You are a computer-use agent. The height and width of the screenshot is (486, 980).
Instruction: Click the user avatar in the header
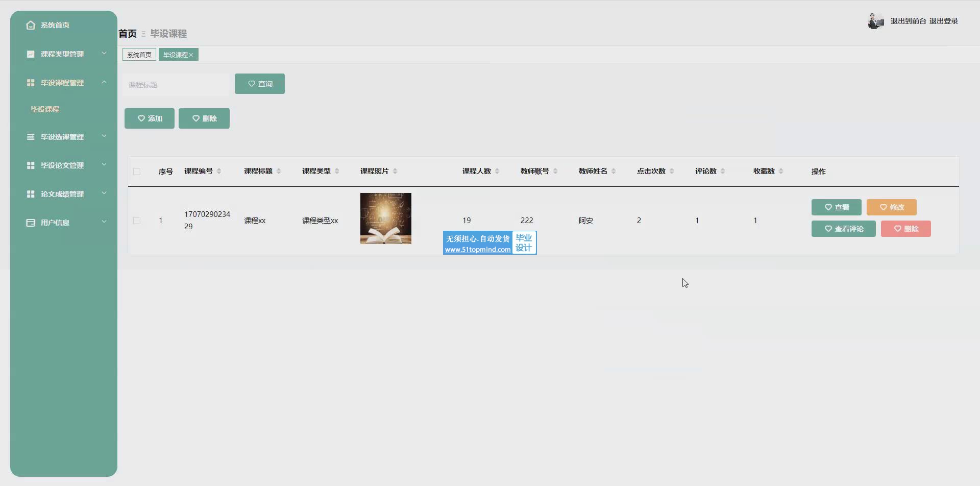coord(876,21)
